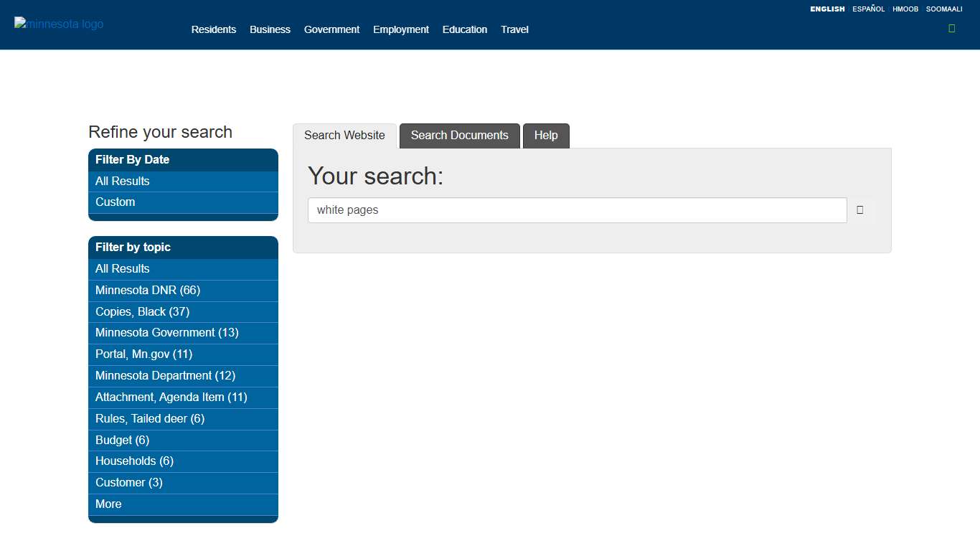Switch to the Search Documents tab
Image resolution: width=980 pixels, height=551 pixels.
[x=459, y=136]
